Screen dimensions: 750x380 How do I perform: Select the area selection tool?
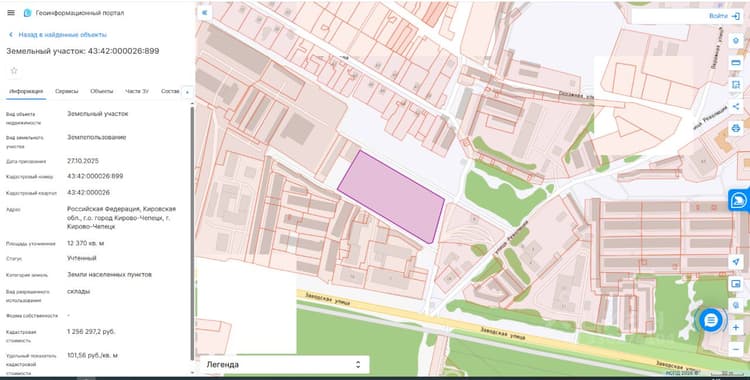[736, 85]
